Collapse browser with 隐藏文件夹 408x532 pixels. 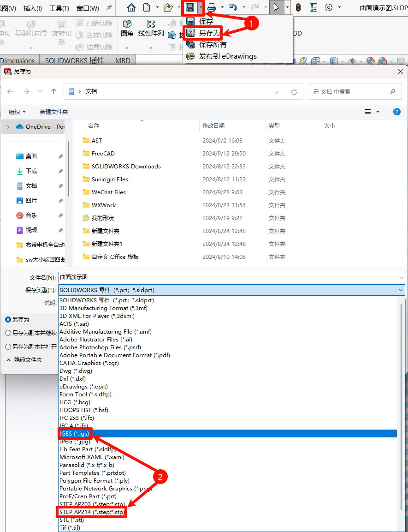point(24,360)
